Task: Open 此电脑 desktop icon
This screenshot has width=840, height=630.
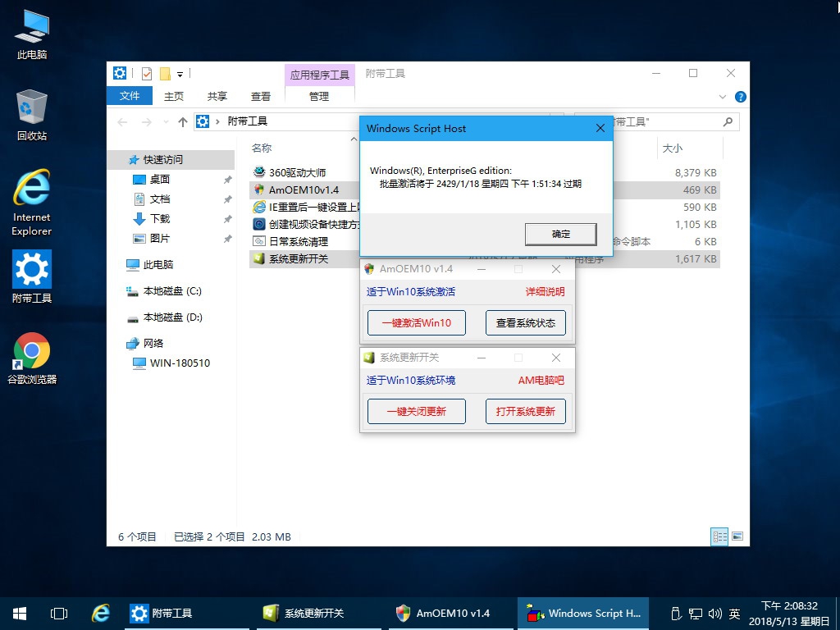Action: pyautogui.click(x=32, y=33)
